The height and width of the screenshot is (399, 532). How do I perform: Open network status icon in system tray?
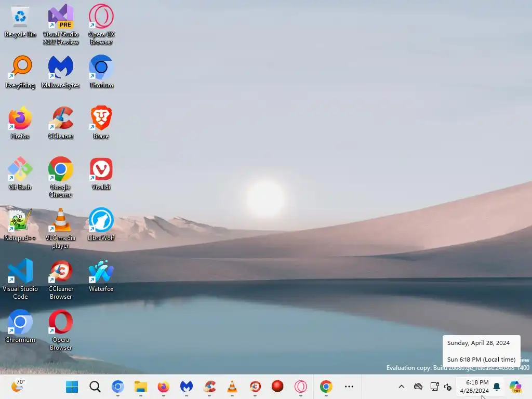click(434, 387)
